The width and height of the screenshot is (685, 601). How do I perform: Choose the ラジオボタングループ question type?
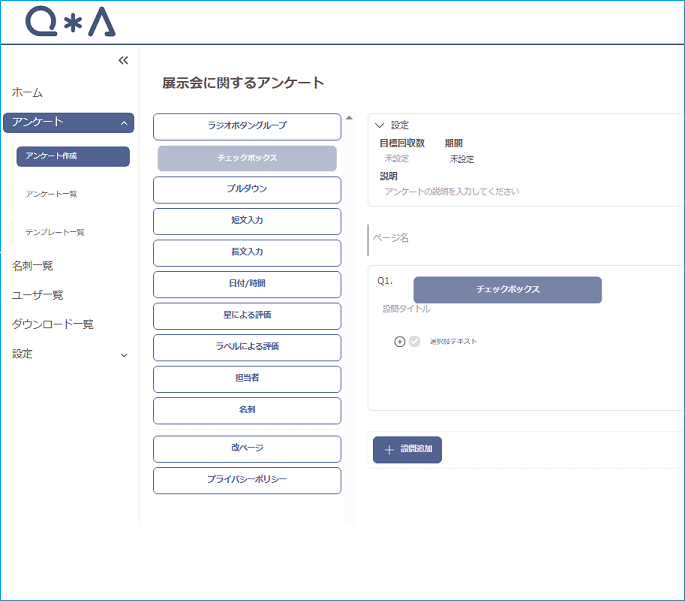pos(247,127)
